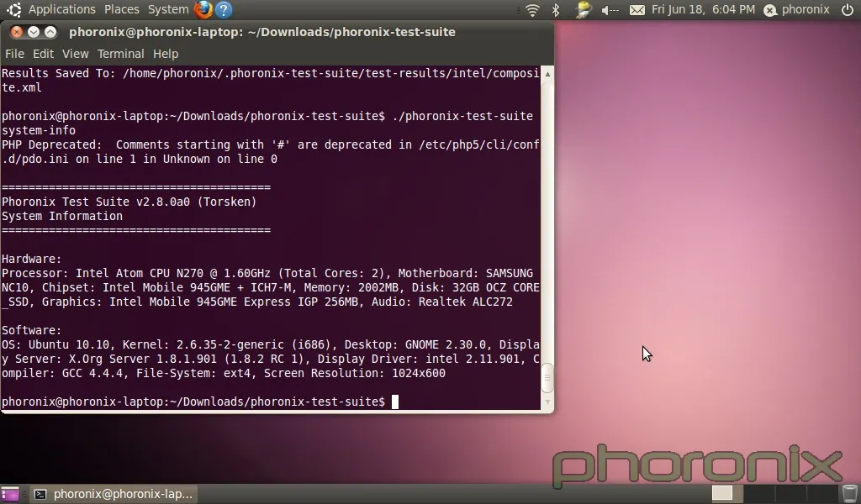The height and width of the screenshot is (504, 861).
Task: Click the terminal title bar text
Action: point(262,32)
